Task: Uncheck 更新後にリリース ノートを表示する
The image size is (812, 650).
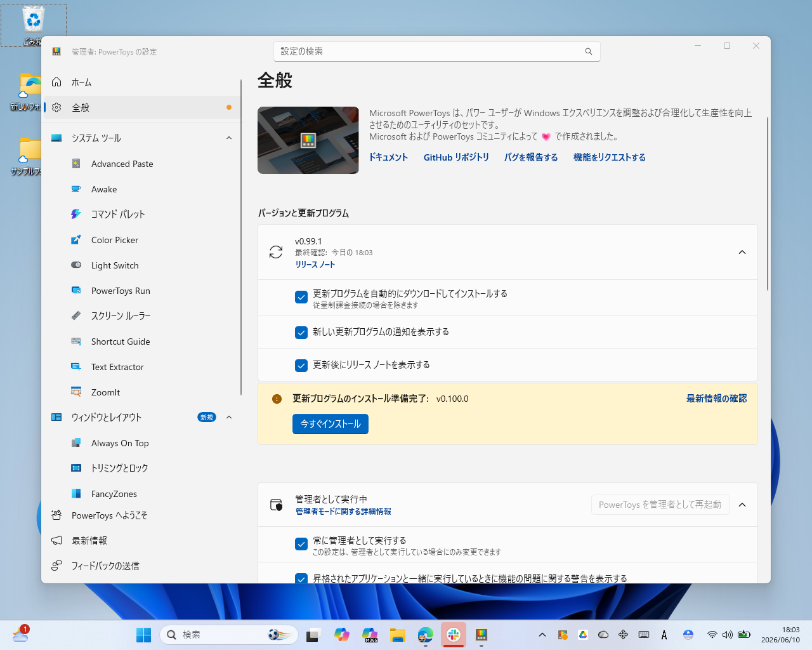Action: point(301,365)
